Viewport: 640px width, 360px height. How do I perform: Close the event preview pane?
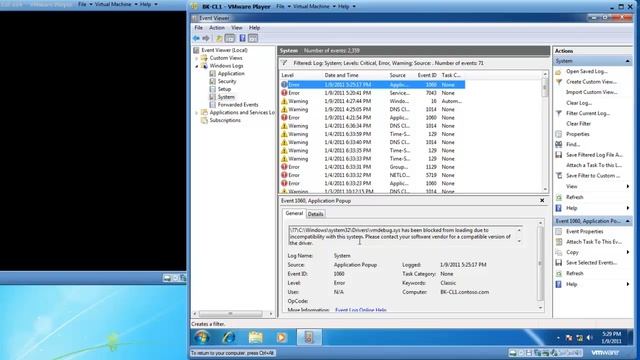click(x=542, y=200)
